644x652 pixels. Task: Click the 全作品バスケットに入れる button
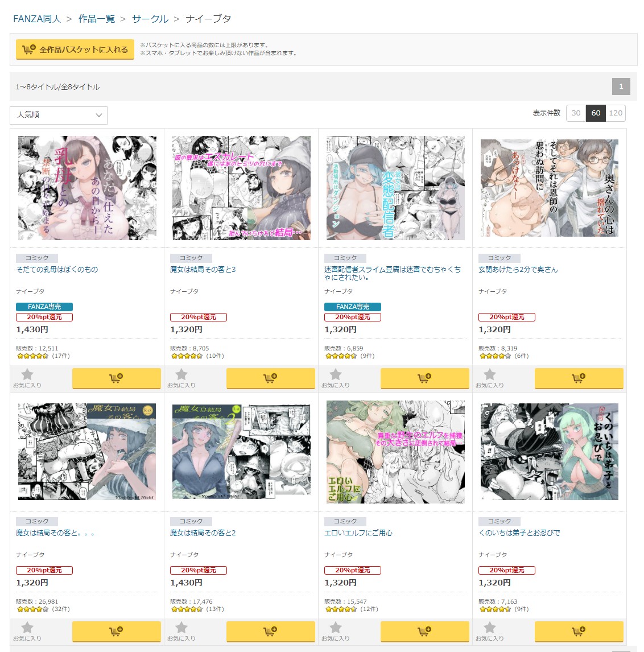[75, 49]
